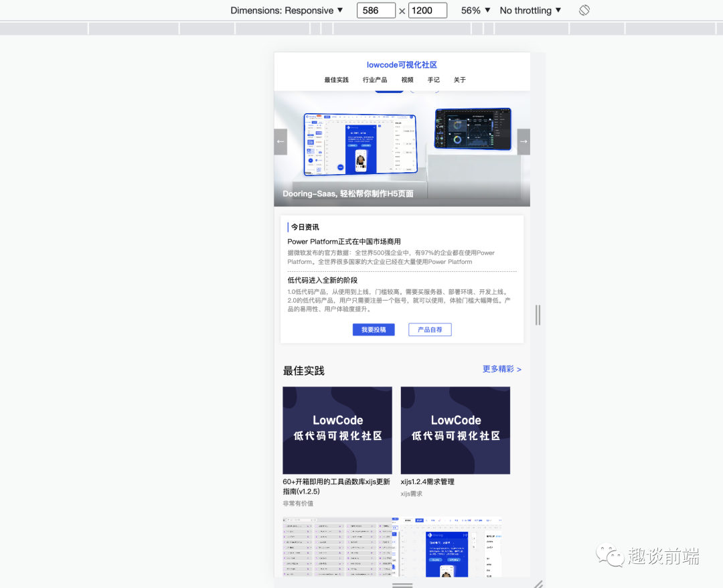Click the 产品自荐 button
This screenshot has height=588, width=723.
[430, 329]
